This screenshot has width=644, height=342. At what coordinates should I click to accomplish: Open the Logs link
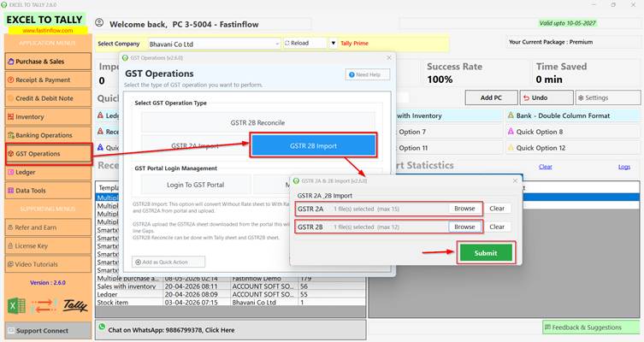point(623,167)
